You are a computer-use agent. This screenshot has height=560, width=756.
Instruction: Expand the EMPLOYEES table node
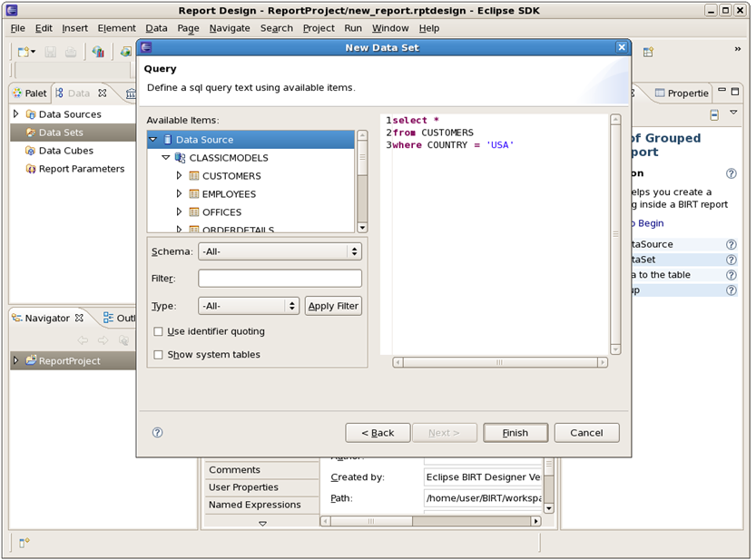click(x=179, y=194)
